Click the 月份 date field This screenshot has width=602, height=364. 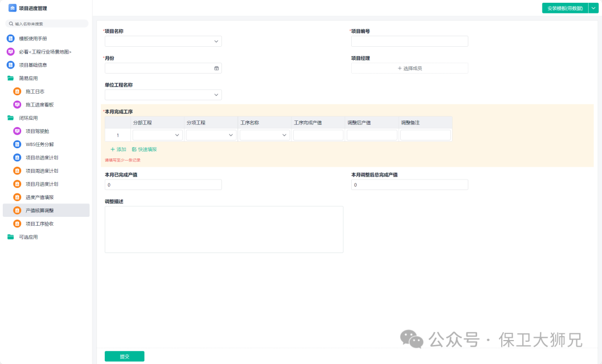[x=163, y=68]
